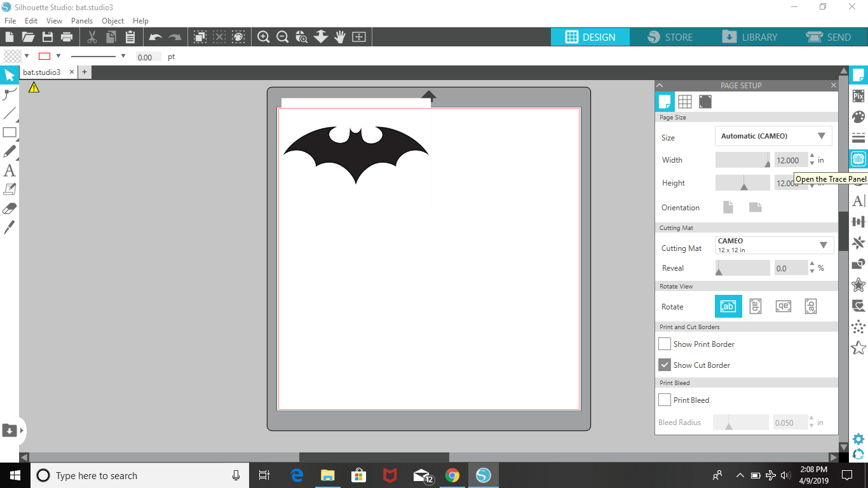Open the star shape panel icon
868x488 pixels.
[x=858, y=285]
